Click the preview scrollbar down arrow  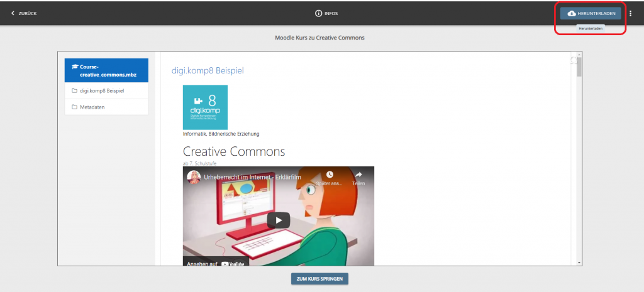pyautogui.click(x=579, y=261)
